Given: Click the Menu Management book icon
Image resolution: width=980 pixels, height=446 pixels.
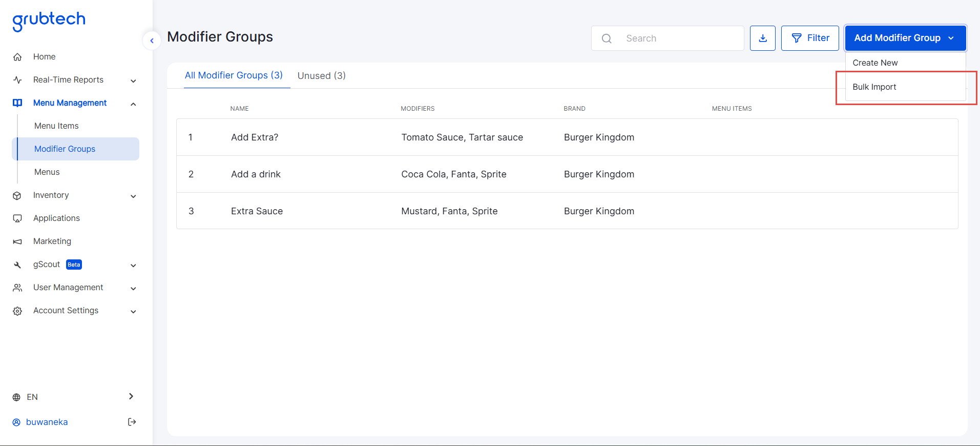Looking at the screenshot, I should tap(17, 103).
